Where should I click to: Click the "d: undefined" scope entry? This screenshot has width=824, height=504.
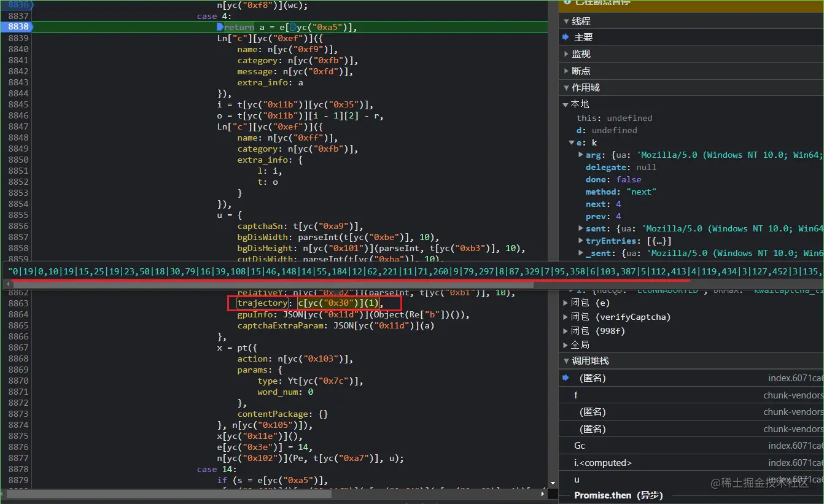pos(607,130)
